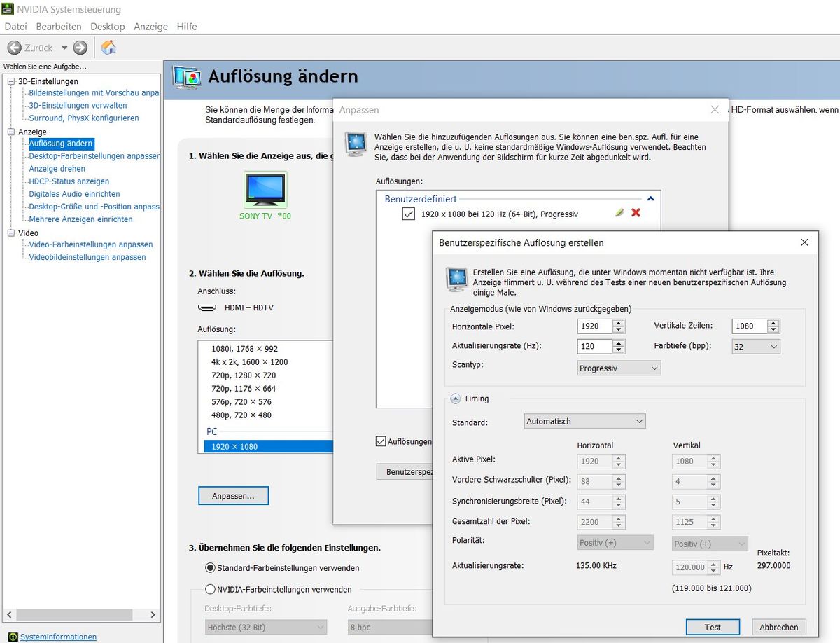
Task: Select NVIDIA-Farbeinstellungen verwenden radio button
Action: [x=210, y=589]
